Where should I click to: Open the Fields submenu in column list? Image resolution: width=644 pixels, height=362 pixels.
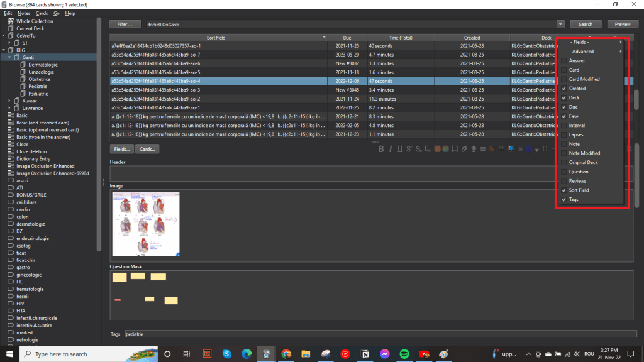point(589,42)
